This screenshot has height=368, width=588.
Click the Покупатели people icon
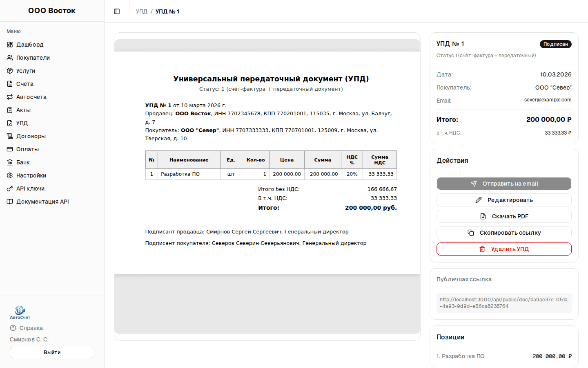[x=10, y=58]
